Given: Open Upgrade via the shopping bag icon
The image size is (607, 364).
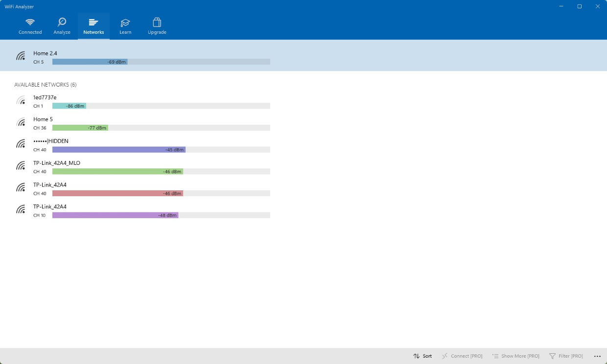Looking at the screenshot, I should [157, 23].
